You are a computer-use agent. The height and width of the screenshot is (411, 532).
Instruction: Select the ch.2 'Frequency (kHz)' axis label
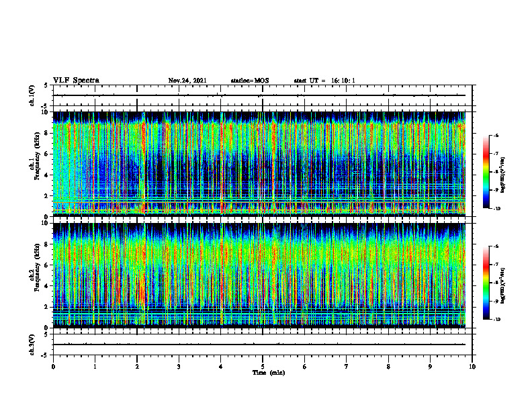coord(37,267)
